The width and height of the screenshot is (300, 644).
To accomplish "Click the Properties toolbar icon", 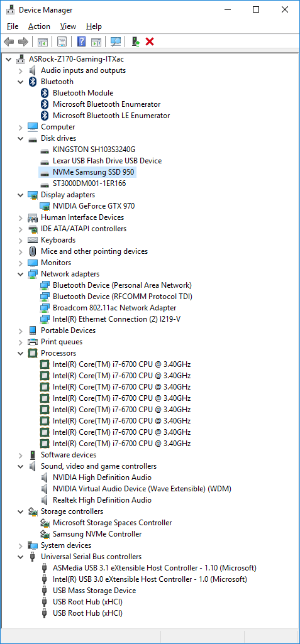I will (62, 41).
